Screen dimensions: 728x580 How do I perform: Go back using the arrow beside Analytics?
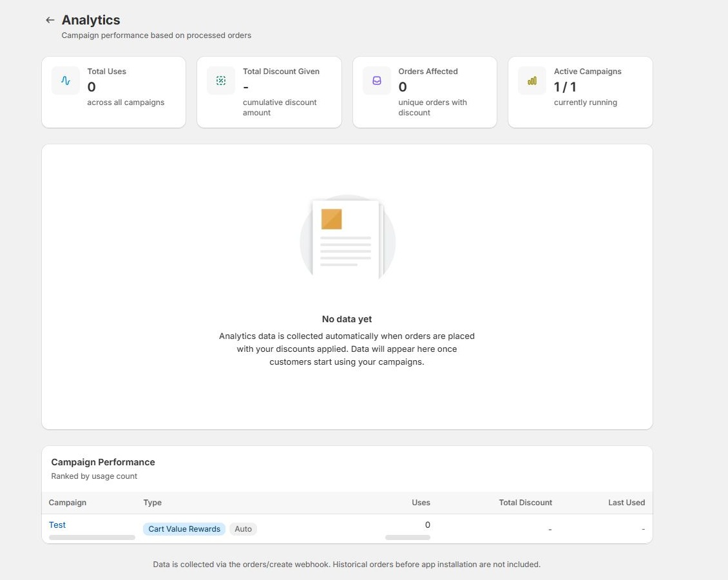pos(50,20)
